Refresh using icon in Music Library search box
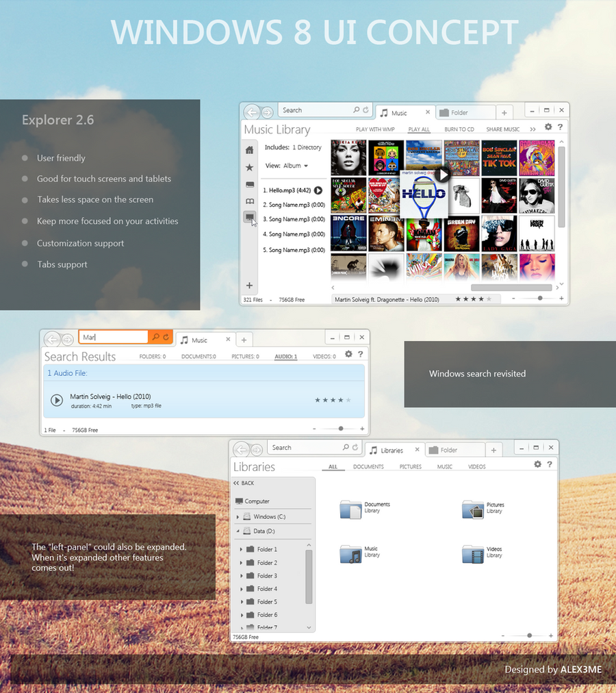 (x=366, y=110)
